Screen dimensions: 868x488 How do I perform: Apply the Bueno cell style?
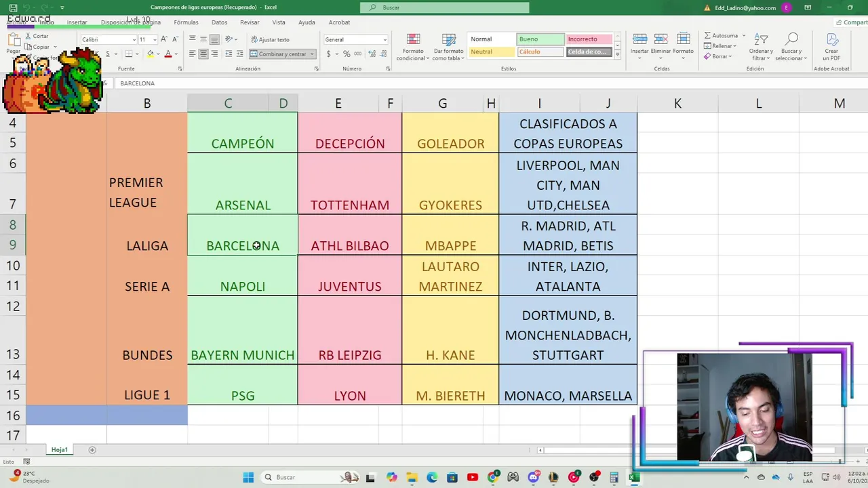(540, 39)
